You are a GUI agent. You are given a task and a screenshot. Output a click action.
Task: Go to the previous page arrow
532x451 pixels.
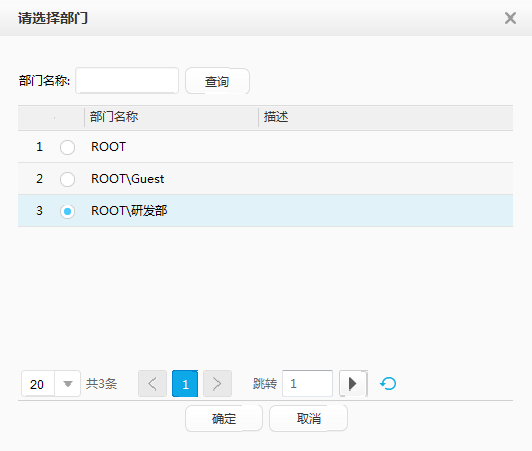(152, 384)
